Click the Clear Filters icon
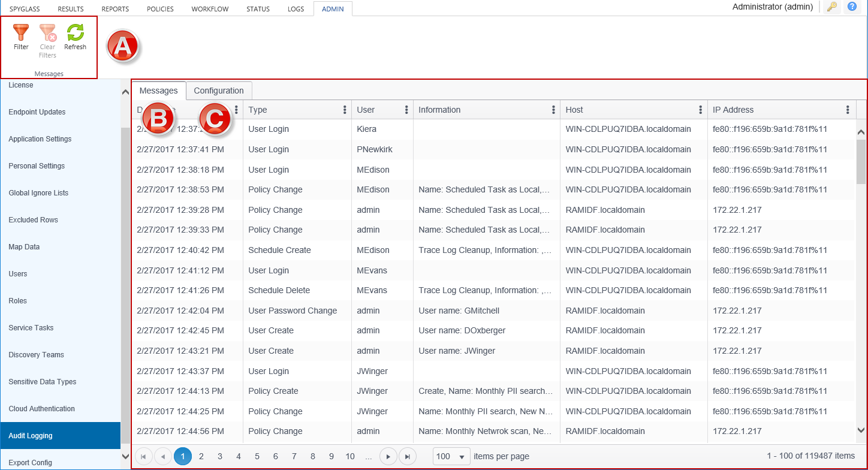This screenshot has height=470, width=868. [47, 33]
